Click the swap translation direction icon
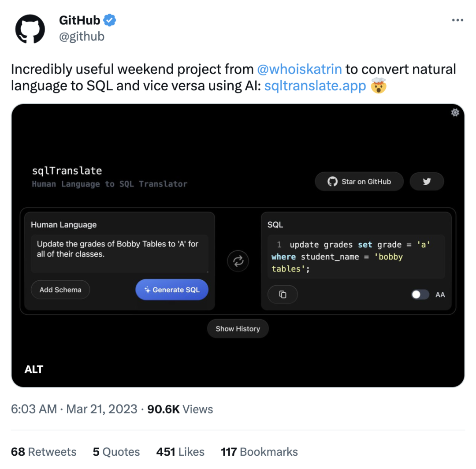 pyautogui.click(x=238, y=261)
